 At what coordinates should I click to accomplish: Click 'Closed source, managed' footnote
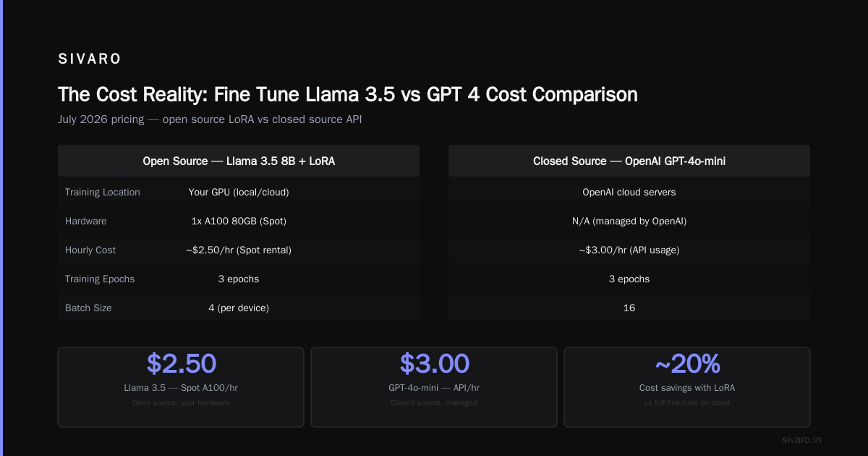click(x=434, y=402)
